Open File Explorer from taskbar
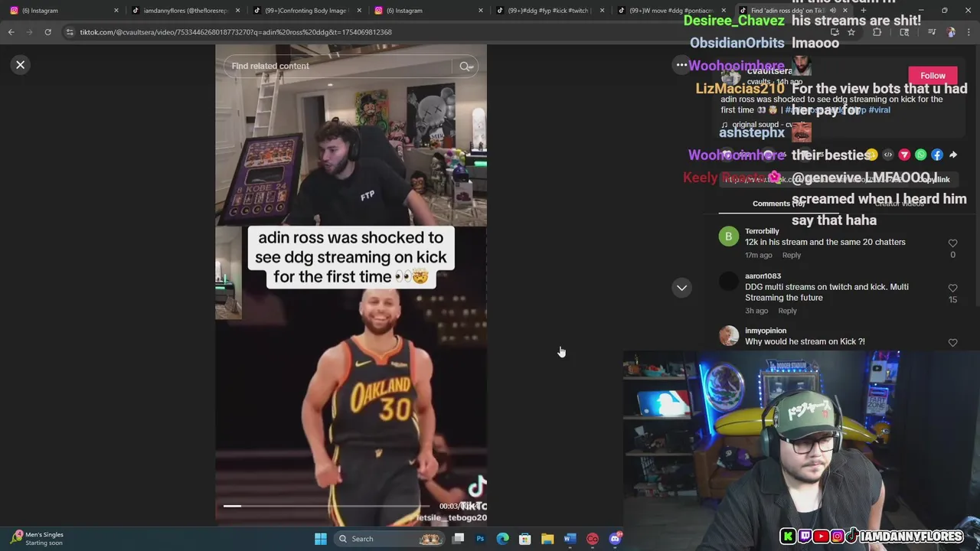 point(547,539)
